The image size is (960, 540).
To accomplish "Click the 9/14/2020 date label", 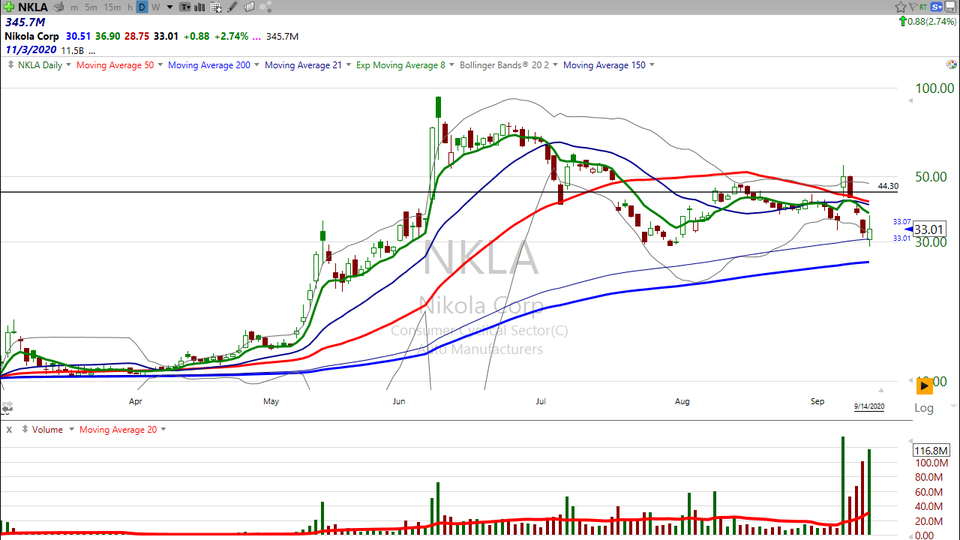I will tap(869, 407).
